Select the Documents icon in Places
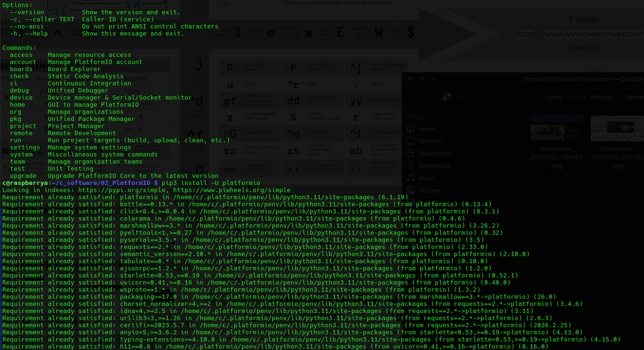 pyautogui.click(x=411, y=153)
